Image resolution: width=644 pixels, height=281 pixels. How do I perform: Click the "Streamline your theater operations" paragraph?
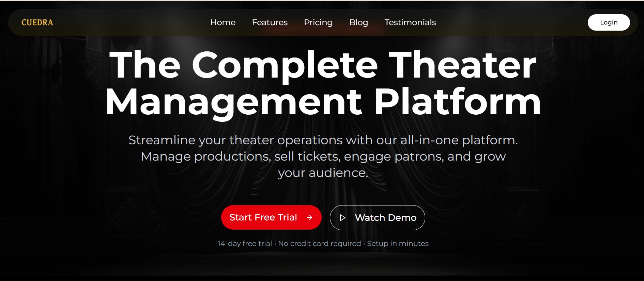323,156
